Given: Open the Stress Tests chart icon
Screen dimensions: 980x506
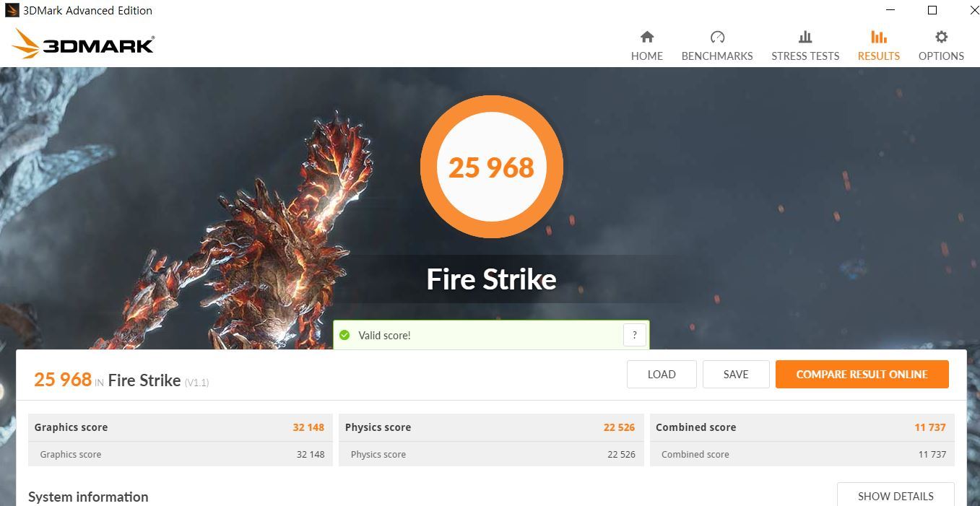Looking at the screenshot, I should (x=805, y=37).
